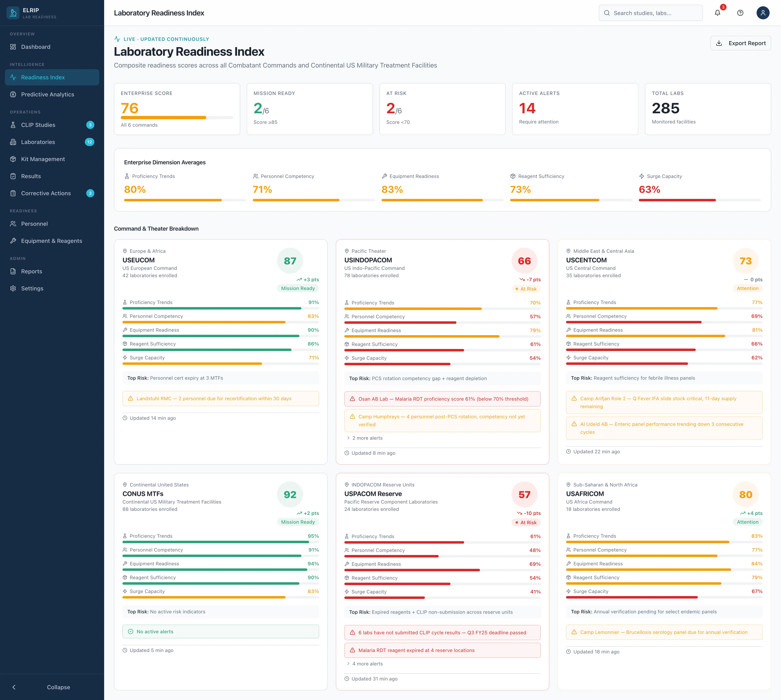
Task: Click the Export Report button
Action: click(740, 43)
